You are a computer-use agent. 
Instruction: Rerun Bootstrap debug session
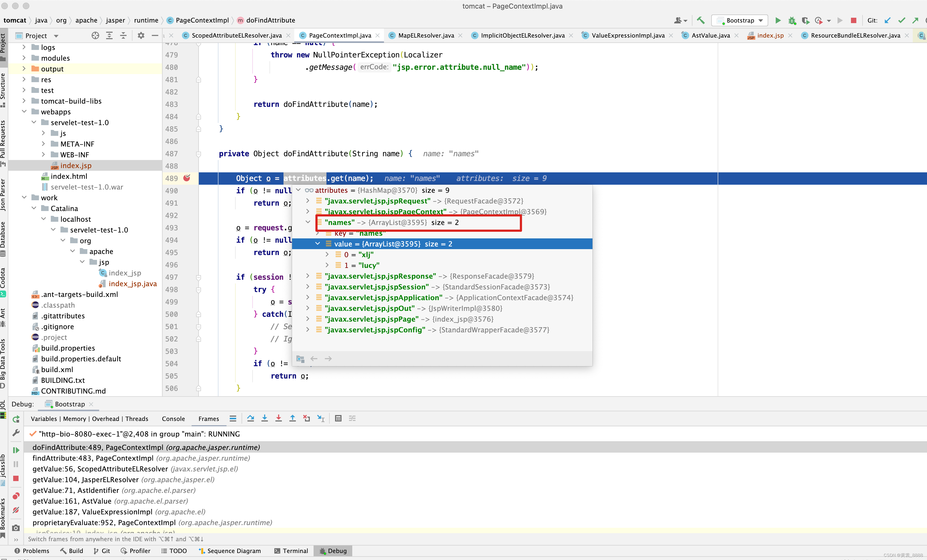tap(16, 419)
